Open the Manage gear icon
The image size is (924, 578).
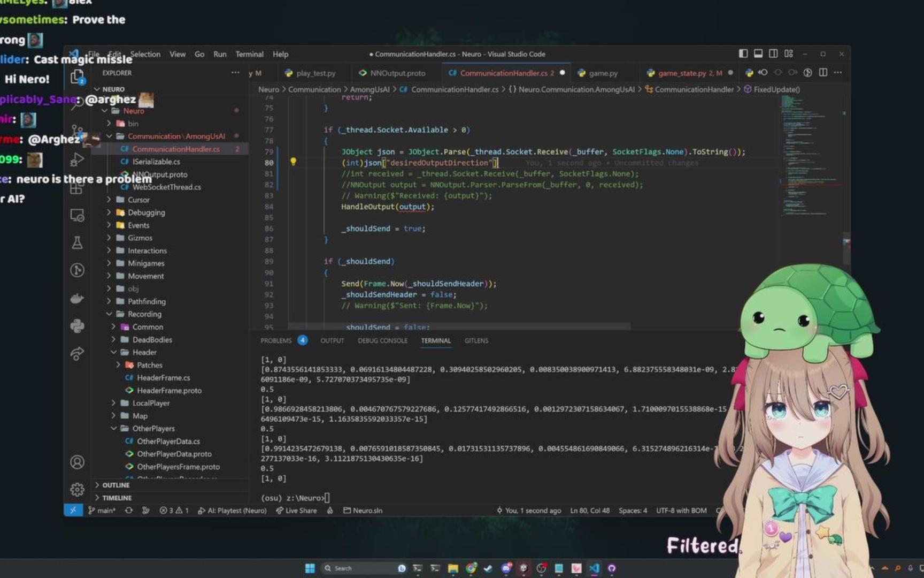pyautogui.click(x=78, y=489)
